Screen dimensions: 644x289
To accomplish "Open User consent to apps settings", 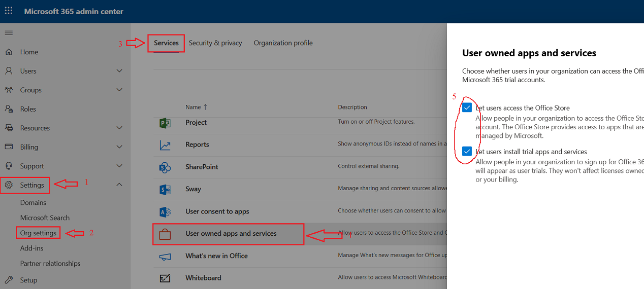I will (x=217, y=211).
